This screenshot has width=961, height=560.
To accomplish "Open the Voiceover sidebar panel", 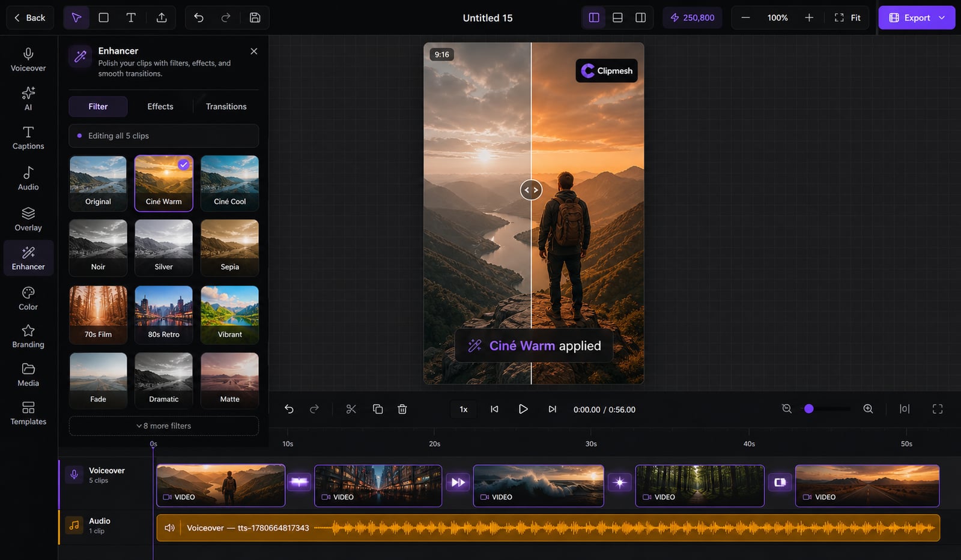I will point(28,60).
